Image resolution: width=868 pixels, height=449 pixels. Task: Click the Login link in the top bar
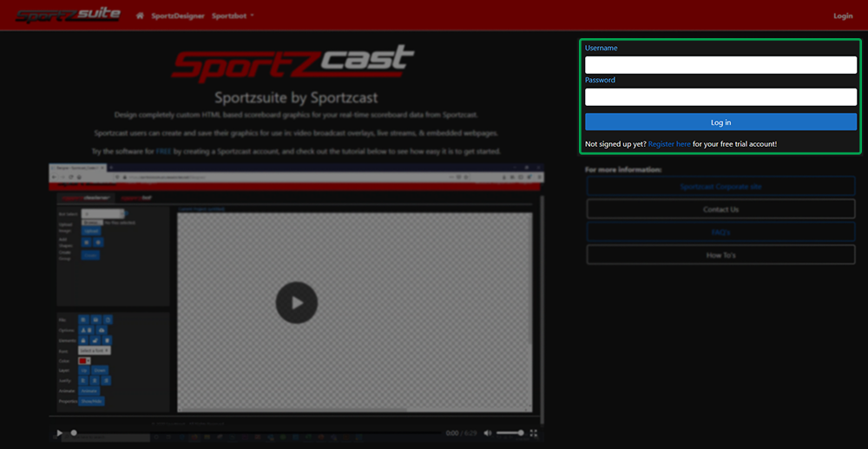843,16
